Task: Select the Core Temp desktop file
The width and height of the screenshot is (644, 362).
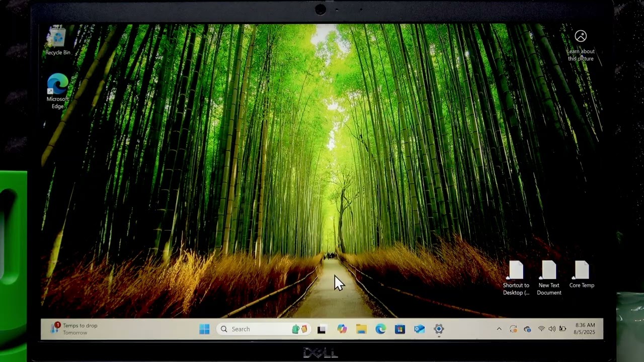Action: pyautogui.click(x=582, y=275)
